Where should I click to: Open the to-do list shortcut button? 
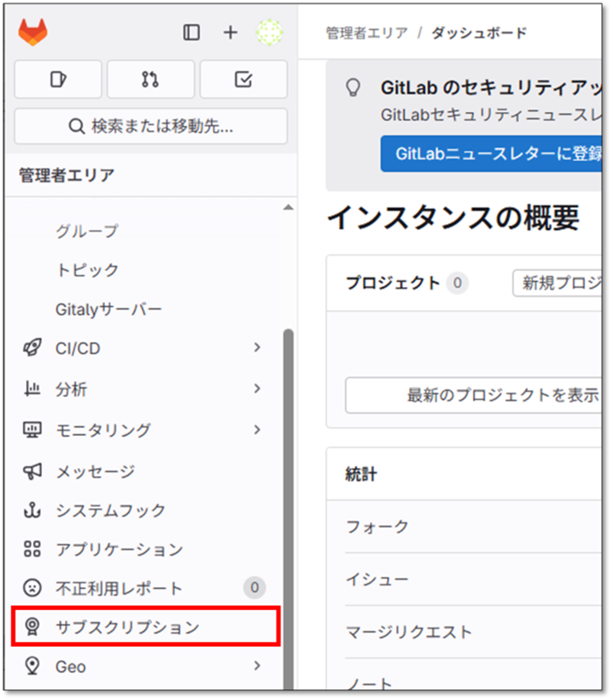(x=244, y=80)
